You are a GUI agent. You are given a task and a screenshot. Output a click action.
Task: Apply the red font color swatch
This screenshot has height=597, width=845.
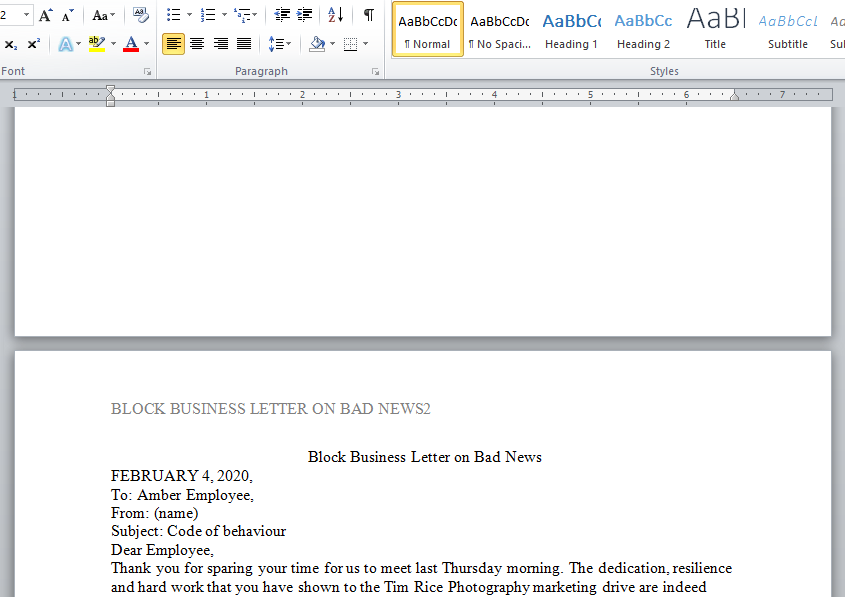[131, 44]
